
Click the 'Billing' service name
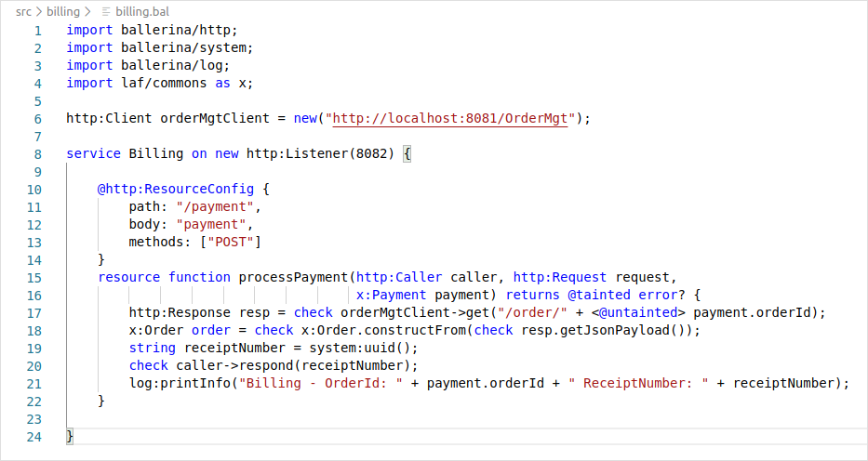[156, 153]
